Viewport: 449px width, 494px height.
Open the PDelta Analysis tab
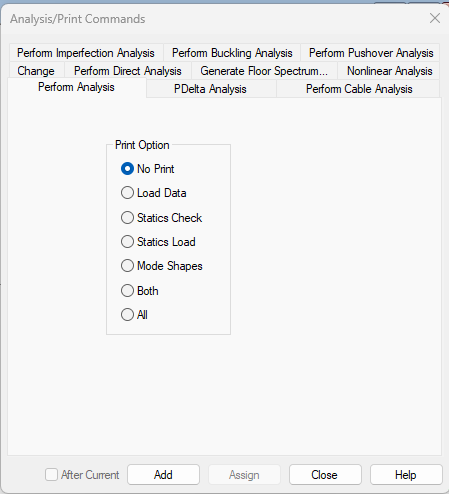(x=210, y=89)
